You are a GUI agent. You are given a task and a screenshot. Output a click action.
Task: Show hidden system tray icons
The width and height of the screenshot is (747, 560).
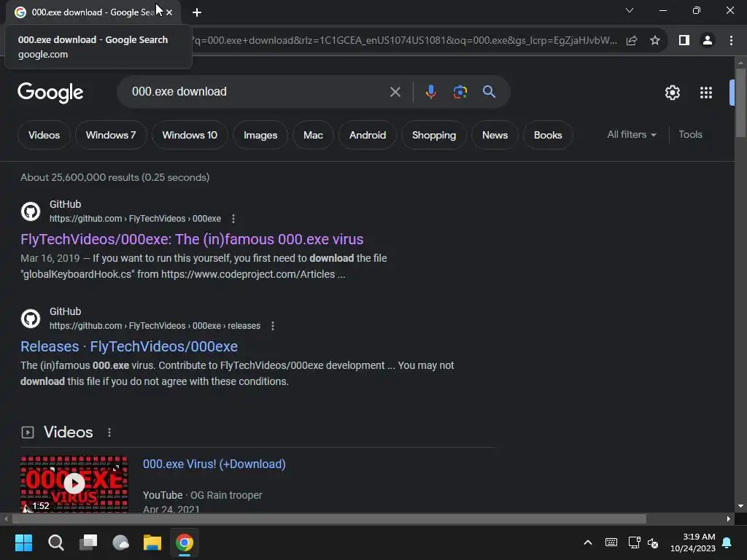coord(588,542)
